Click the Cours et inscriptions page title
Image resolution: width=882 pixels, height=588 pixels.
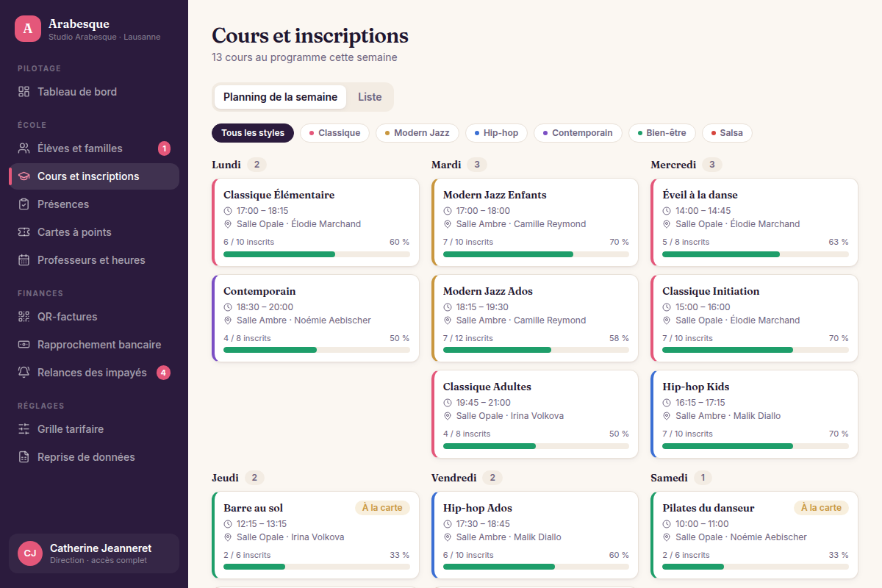coord(310,35)
